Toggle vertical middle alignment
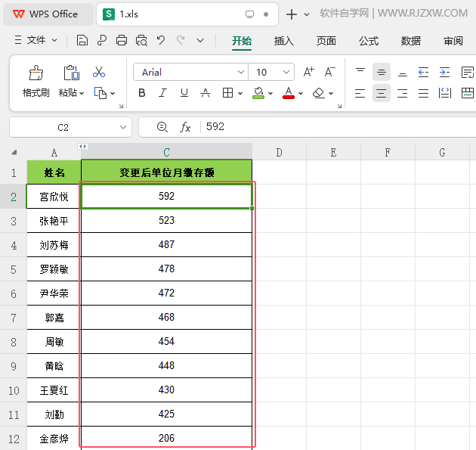476x450 pixels. pos(382,73)
